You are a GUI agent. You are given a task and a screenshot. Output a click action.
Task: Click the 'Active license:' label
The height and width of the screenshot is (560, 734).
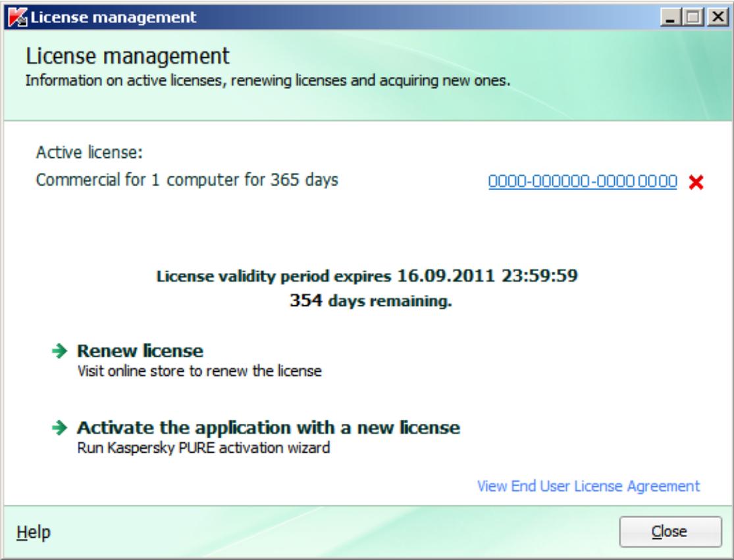[x=90, y=153]
